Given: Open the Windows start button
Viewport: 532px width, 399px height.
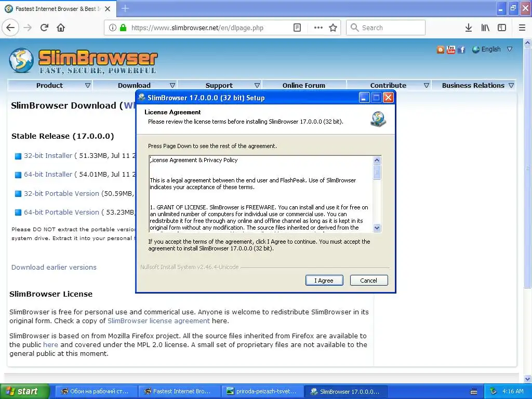Looking at the screenshot, I should pyautogui.click(x=25, y=391).
